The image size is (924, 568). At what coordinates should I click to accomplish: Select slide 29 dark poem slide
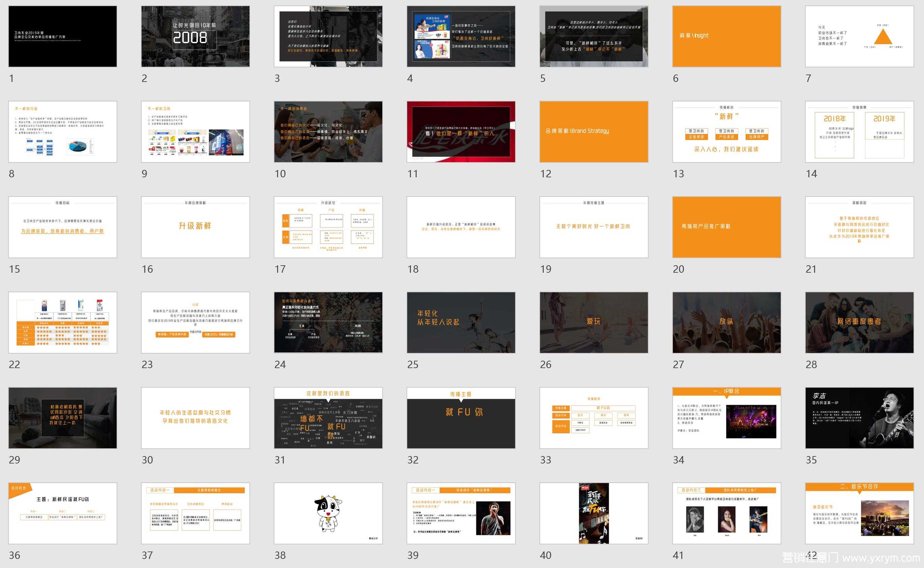[63, 418]
